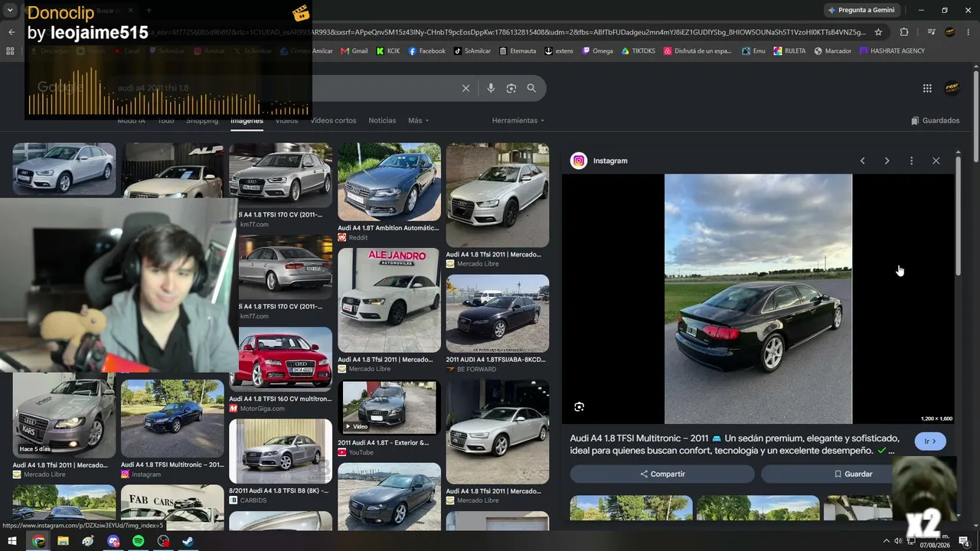Open the Chrome media control icon
980x551 pixels.
click(931, 32)
